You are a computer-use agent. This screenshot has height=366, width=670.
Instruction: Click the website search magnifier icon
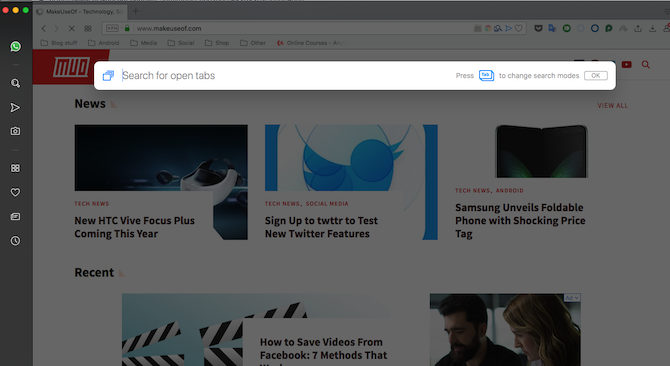click(646, 64)
